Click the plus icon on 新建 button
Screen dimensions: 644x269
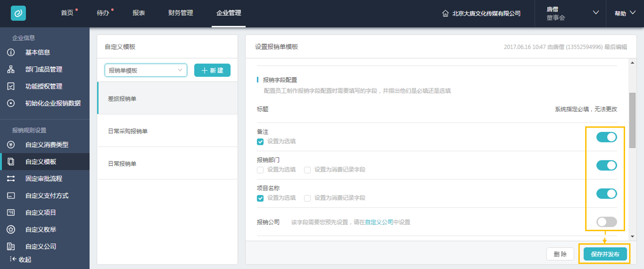point(204,70)
